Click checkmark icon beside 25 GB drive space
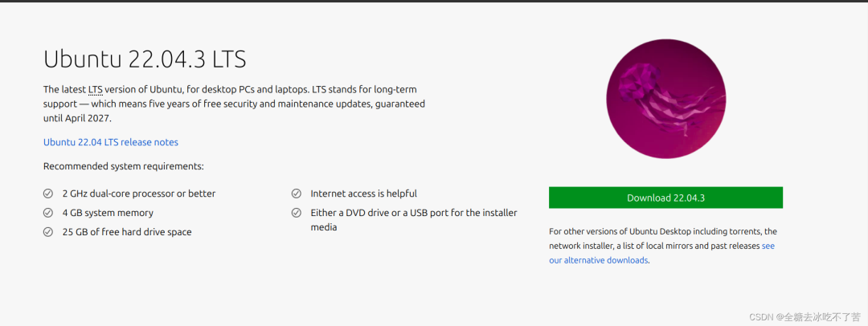This screenshot has width=868, height=326. click(x=47, y=232)
